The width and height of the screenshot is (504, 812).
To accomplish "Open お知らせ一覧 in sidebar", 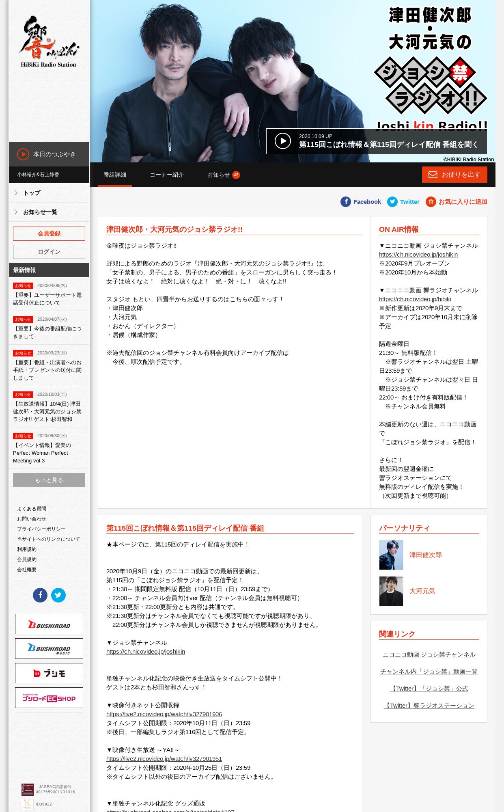I will point(49,212).
